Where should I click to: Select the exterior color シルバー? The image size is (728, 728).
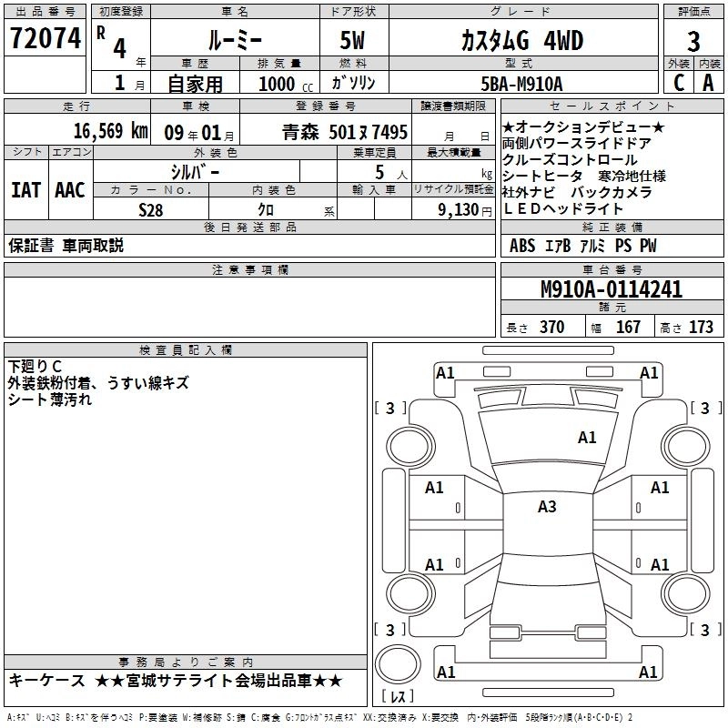click(196, 172)
